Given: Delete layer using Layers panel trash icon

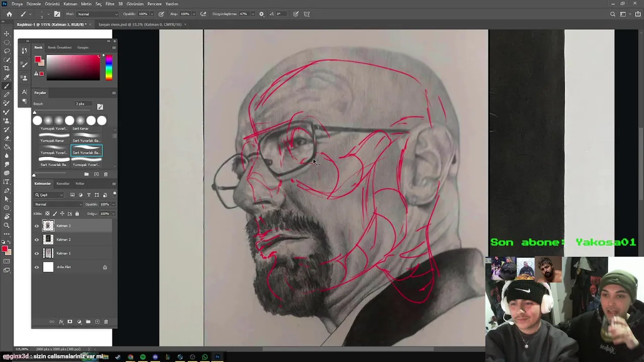Looking at the screenshot, I should 106,322.
